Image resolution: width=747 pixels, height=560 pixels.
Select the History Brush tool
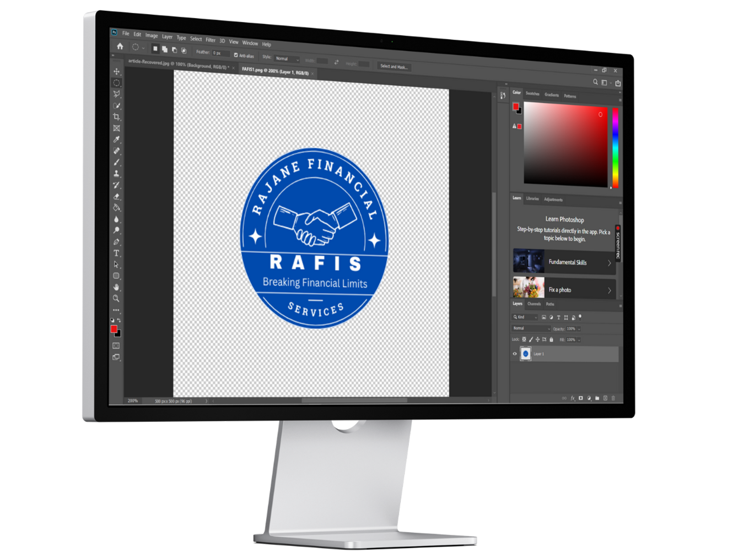tap(116, 185)
